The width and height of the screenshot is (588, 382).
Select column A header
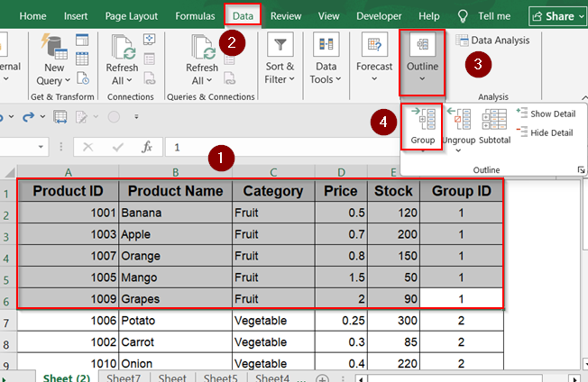coord(68,172)
